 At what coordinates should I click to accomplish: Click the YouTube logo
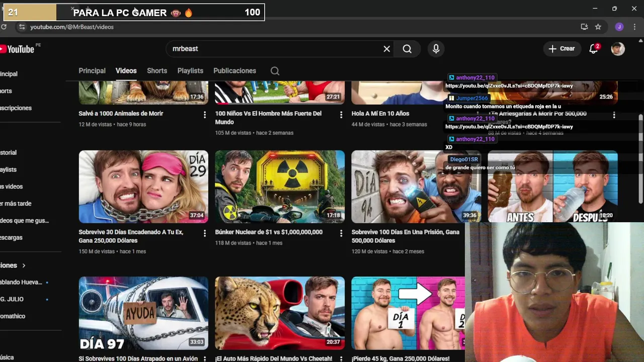(x=17, y=49)
